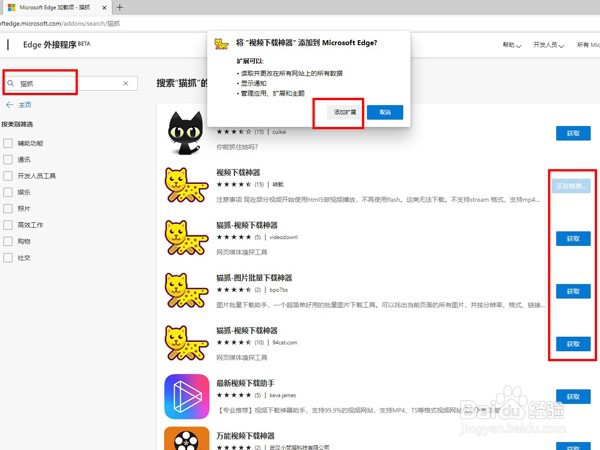Click the 按类别筛选 filter heading
The image size is (600, 450).
[17, 124]
